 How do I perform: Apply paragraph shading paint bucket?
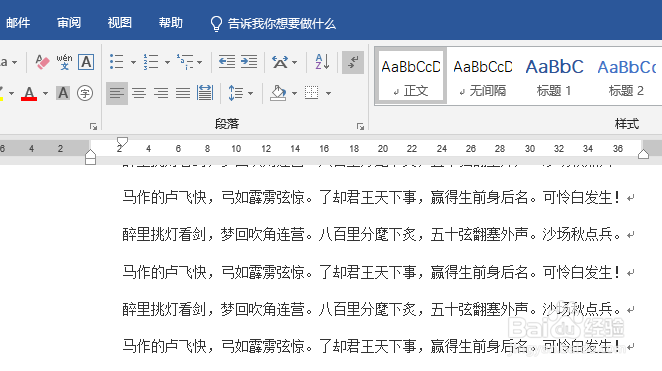click(278, 93)
